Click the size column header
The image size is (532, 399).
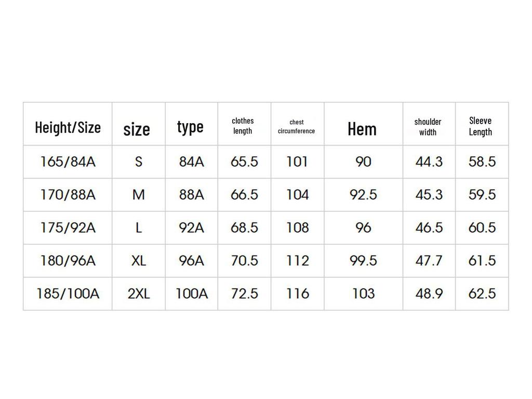pos(137,129)
